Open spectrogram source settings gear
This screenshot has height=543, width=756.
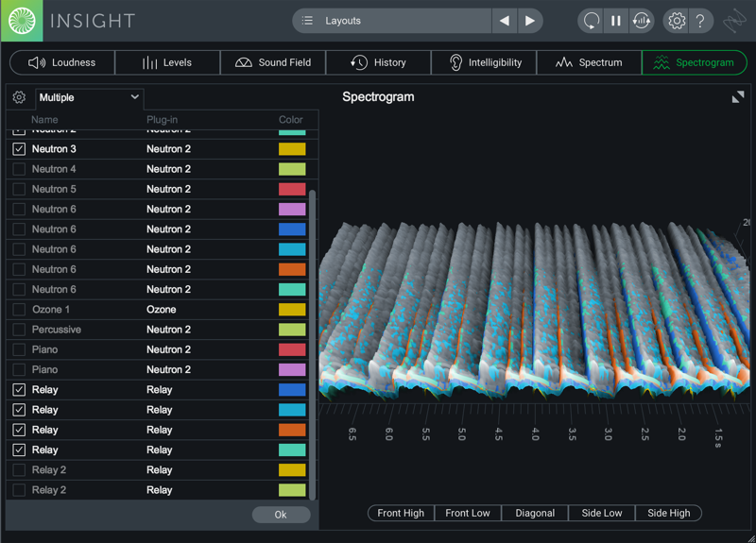pyautogui.click(x=19, y=97)
